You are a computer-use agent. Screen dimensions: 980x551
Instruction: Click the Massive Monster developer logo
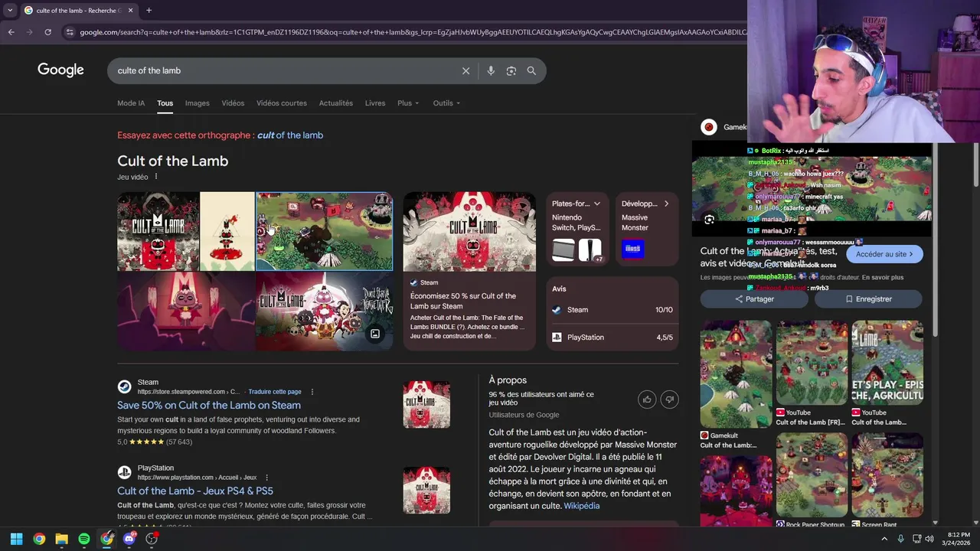(632, 249)
